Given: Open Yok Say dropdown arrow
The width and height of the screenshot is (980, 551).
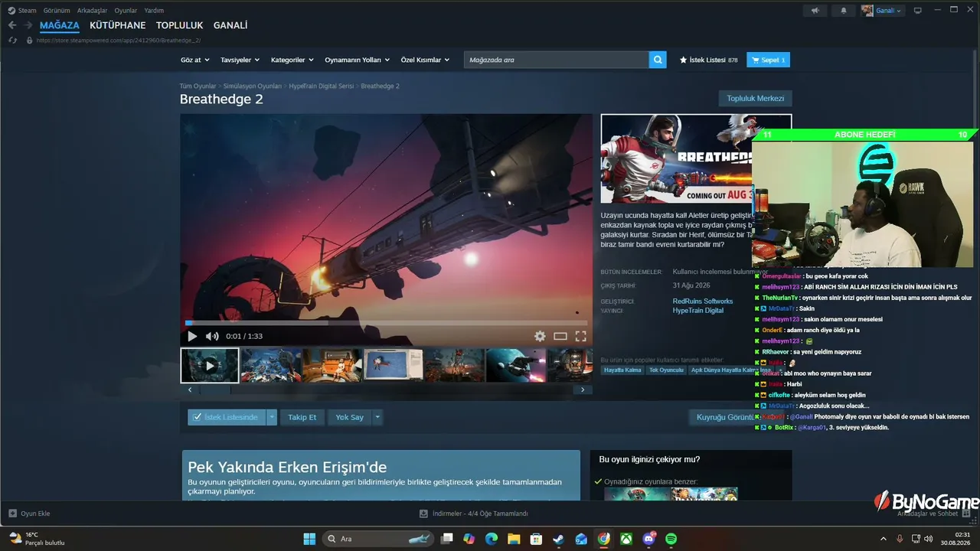Looking at the screenshot, I should [x=377, y=417].
